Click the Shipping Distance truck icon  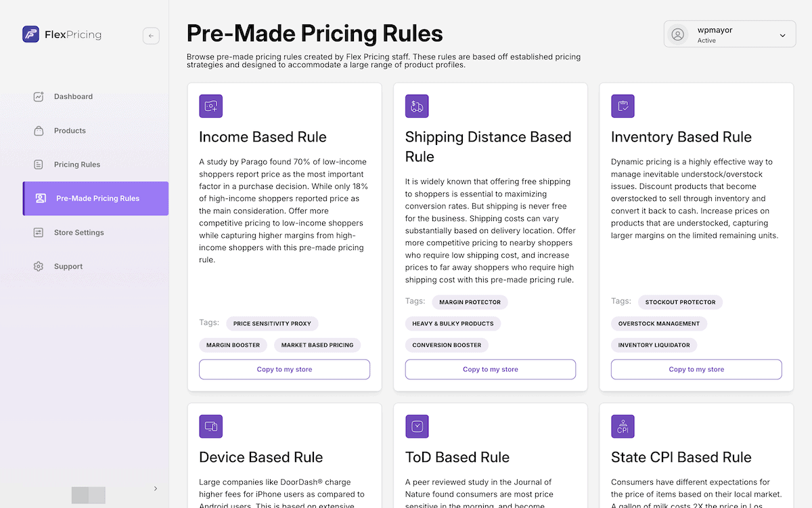(x=417, y=106)
